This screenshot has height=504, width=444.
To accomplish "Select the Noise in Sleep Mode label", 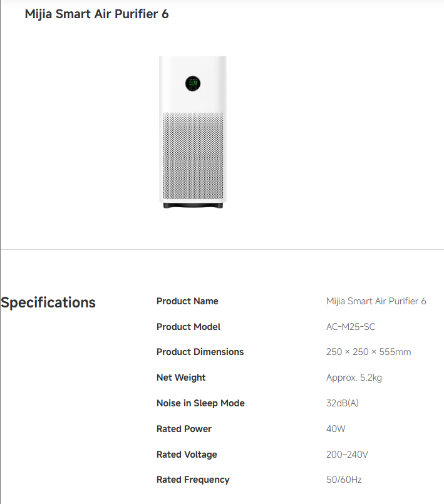I will click(200, 403).
